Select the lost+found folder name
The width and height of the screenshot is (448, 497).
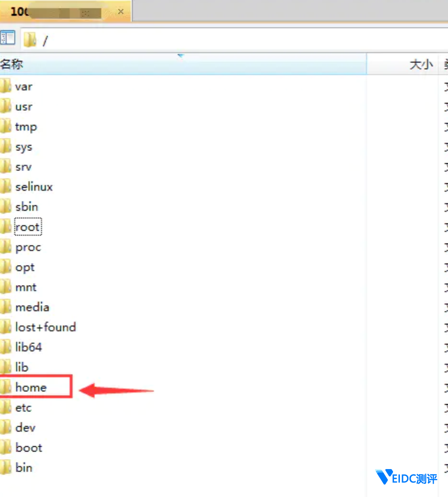tap(46, 327)
